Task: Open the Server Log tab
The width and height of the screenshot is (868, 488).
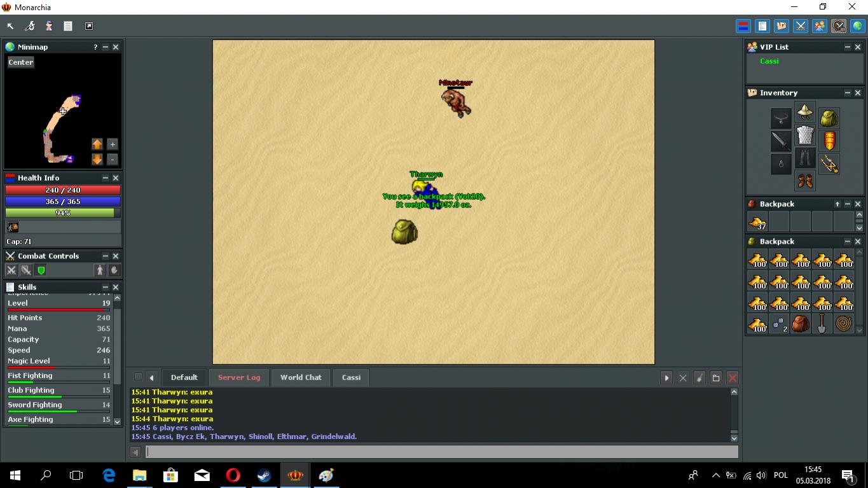Action: tap(239, 377)
